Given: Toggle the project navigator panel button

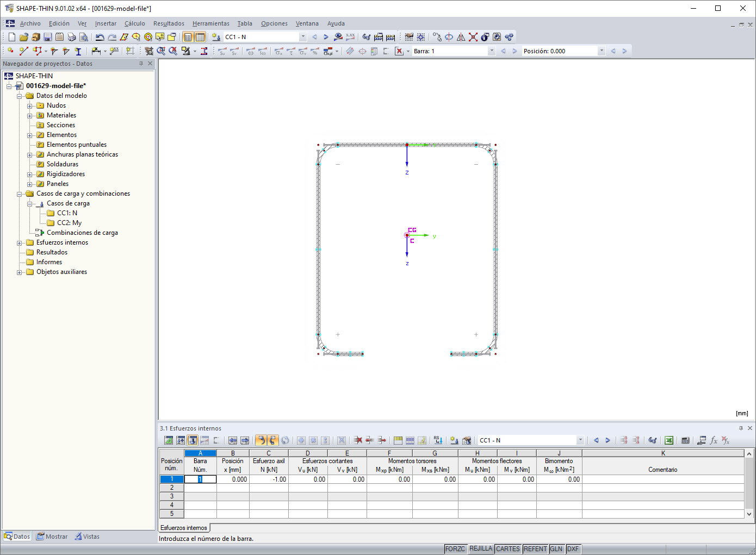Looking at the screenshot, I should coord(188,37).
